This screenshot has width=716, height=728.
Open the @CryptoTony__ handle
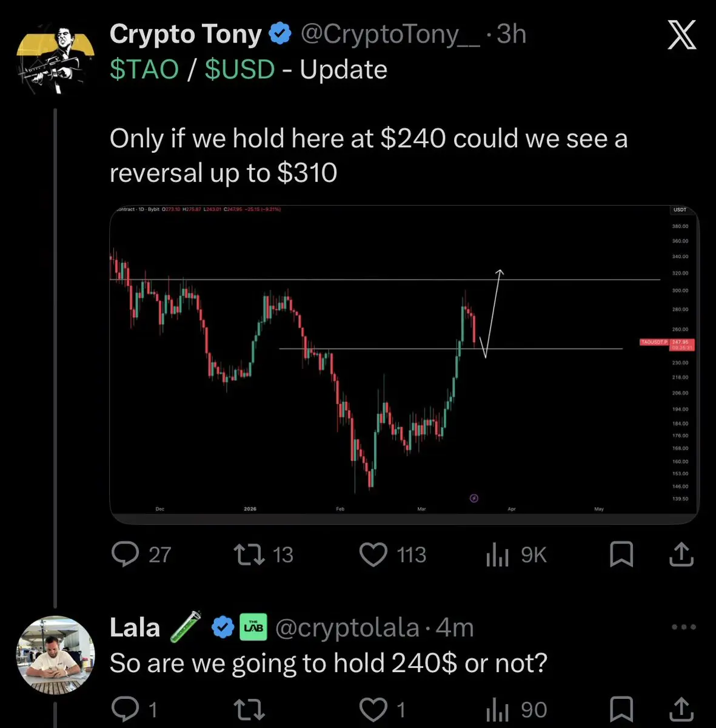(x=390, y=35)
